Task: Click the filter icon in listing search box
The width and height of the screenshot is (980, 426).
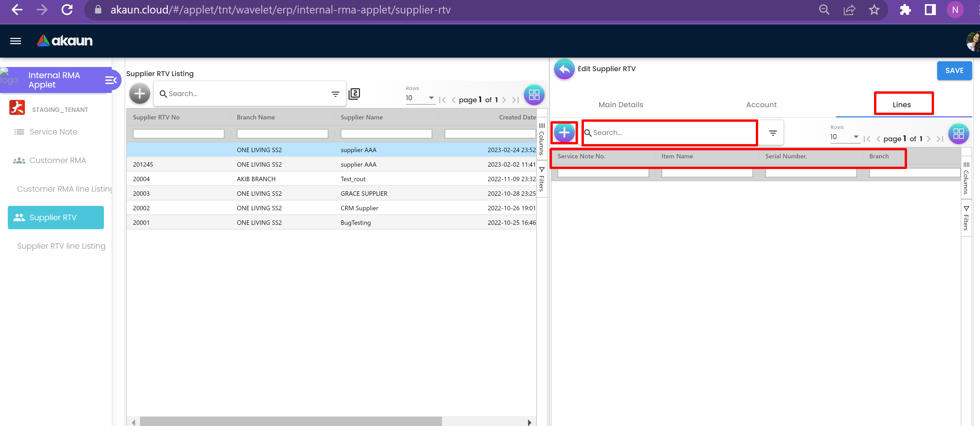Action: tap(335, 94)
